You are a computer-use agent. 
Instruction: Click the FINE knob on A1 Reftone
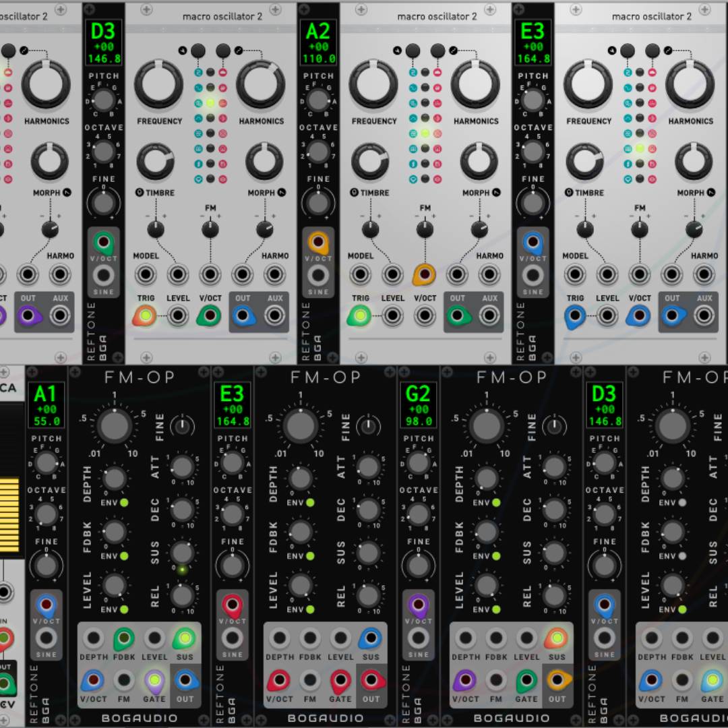[x=47, y=566]
